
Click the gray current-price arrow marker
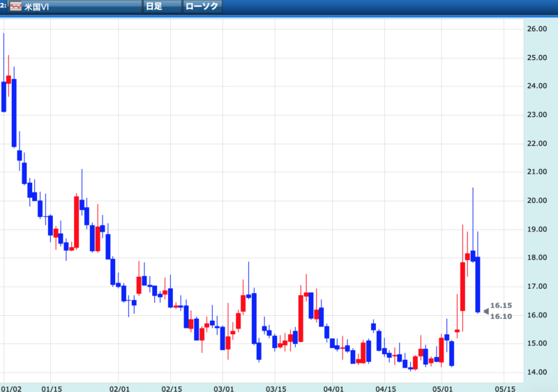click(486, 312)
